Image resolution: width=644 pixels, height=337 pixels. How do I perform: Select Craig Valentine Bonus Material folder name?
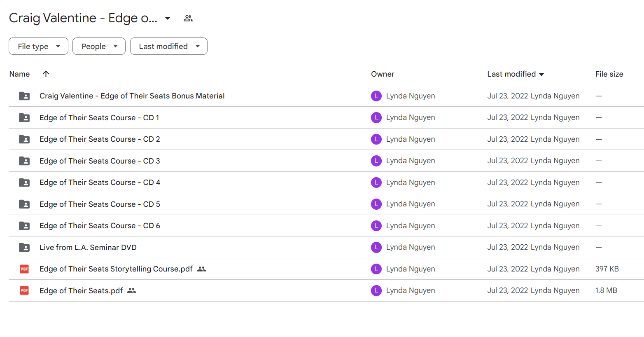pos(132,96)
